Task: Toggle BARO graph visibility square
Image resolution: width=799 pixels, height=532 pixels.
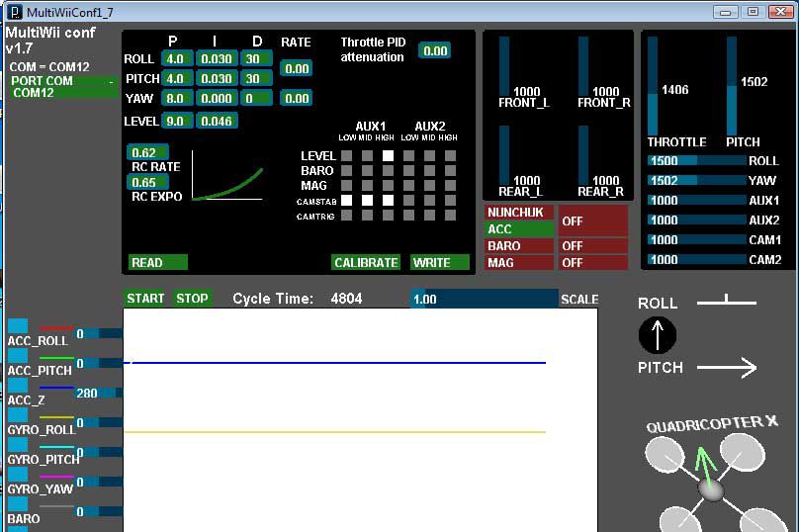Action: (x=18, y=503)
